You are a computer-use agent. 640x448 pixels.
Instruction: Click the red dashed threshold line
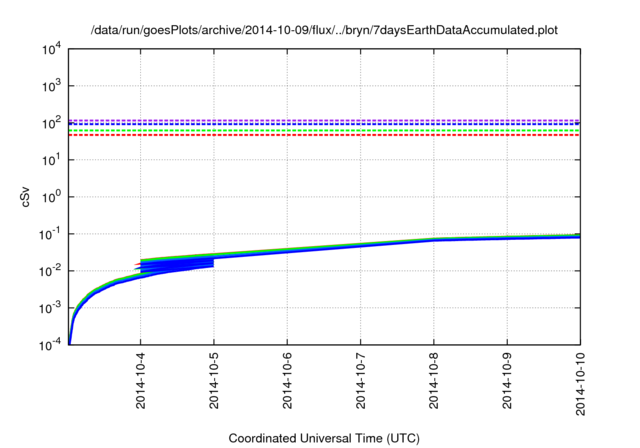click(324, 135)
